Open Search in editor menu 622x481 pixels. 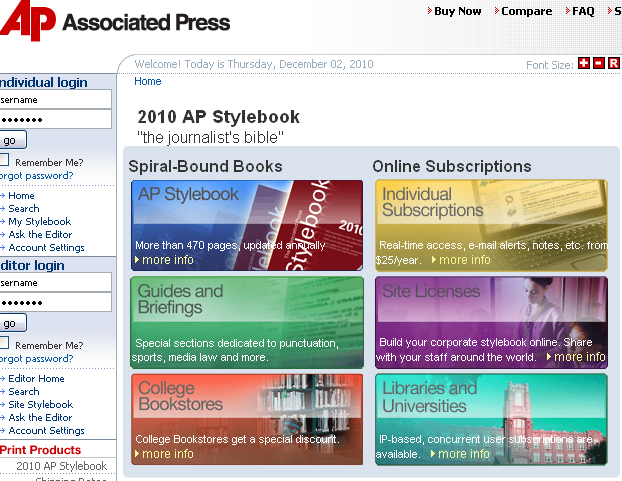[24, 392]
